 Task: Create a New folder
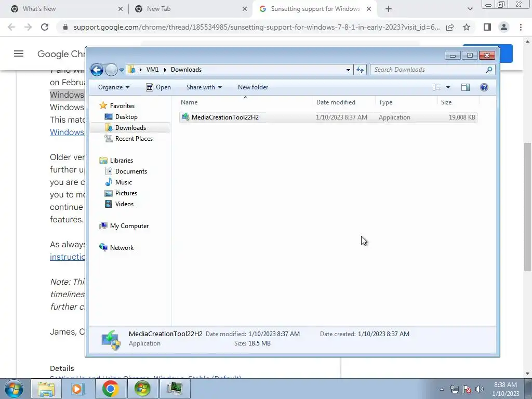pyautogui.click(x=253, y=87)
